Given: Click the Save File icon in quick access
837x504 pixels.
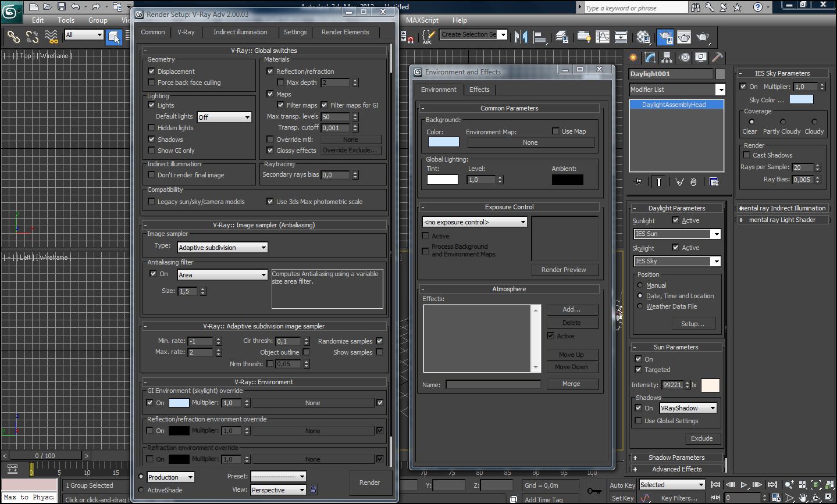Looking at the screenshot, I should pyautogui.click(x=62, y=6).
